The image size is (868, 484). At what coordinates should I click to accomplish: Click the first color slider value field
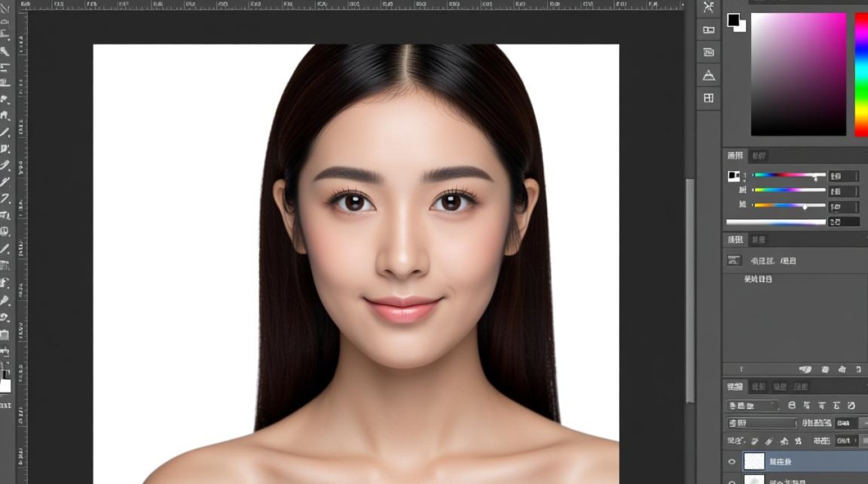(x=843, y=176)
